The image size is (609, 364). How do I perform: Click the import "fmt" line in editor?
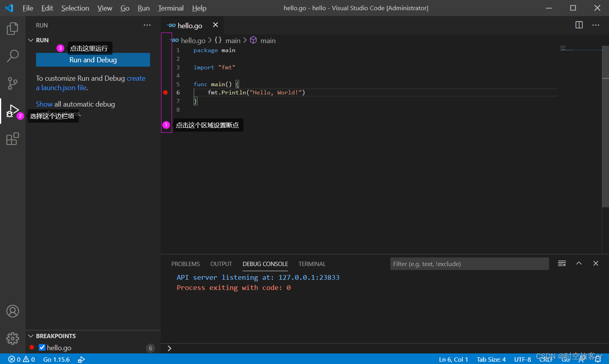tap(214, 67)
